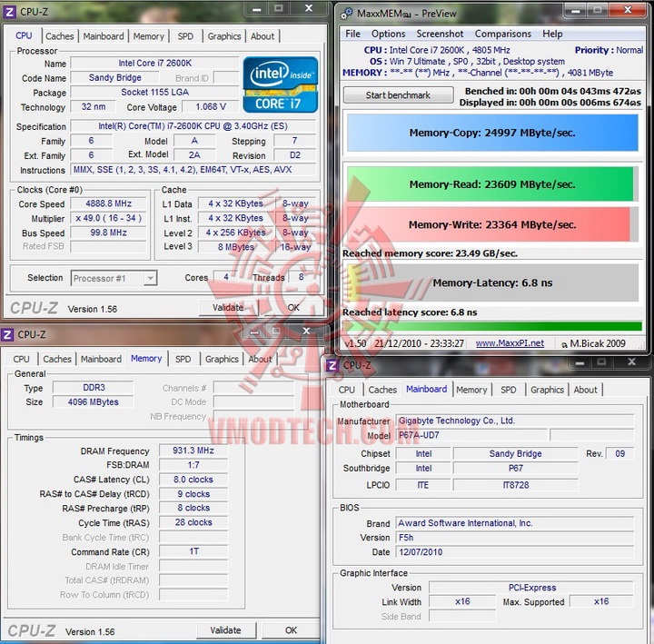Select SPD tab in CPU-Z Memory window
This screenshot has width=654, height=644.
(x=183, y=359)
